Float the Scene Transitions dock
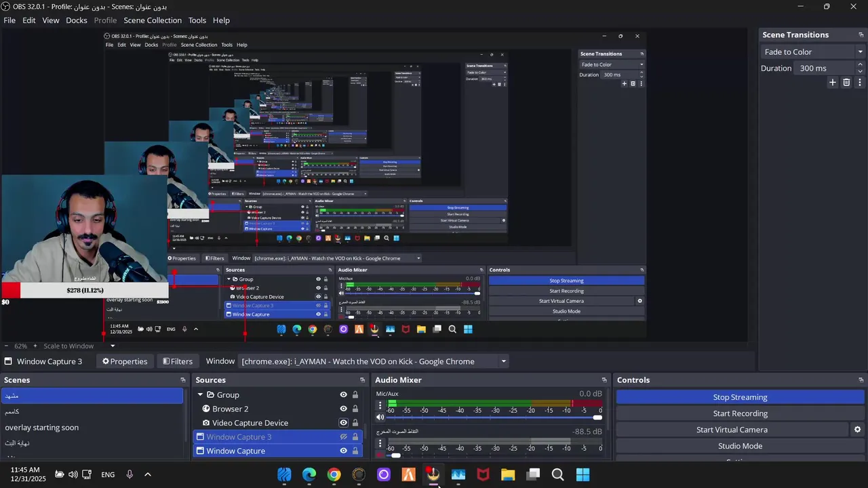 pos(861,35)
